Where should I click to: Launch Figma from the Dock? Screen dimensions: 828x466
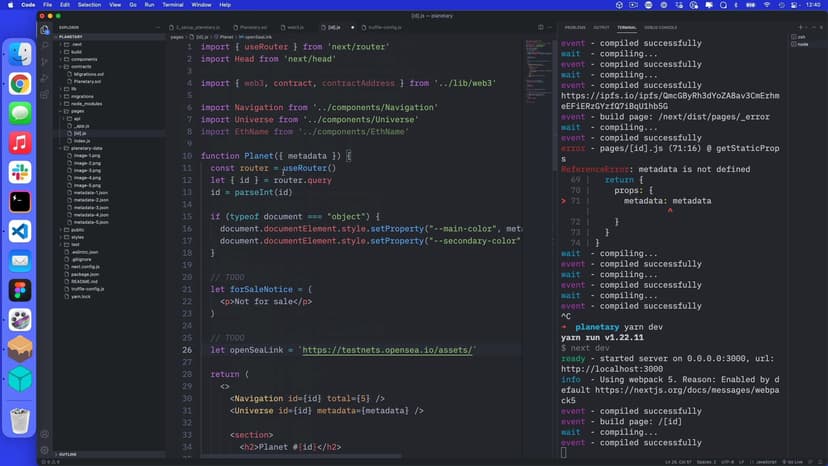[20, 290]
